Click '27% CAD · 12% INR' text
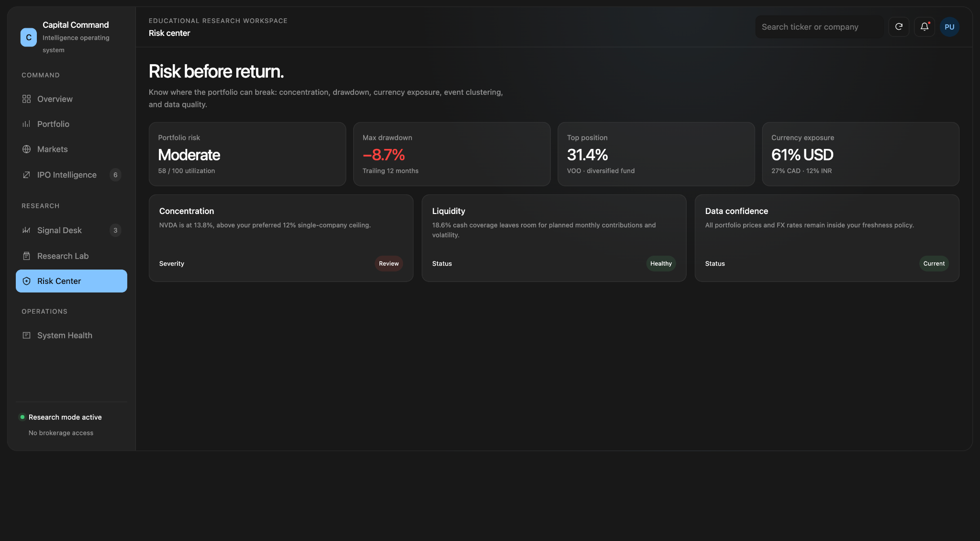Viewport: 980px width, 541px height. click(x=802, y=171)
